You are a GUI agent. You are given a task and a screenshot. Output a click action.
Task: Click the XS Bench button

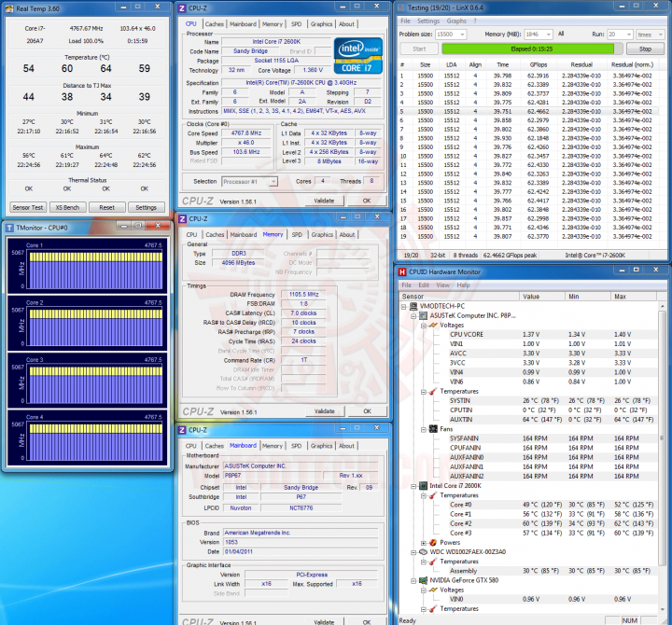click(68, 207)
